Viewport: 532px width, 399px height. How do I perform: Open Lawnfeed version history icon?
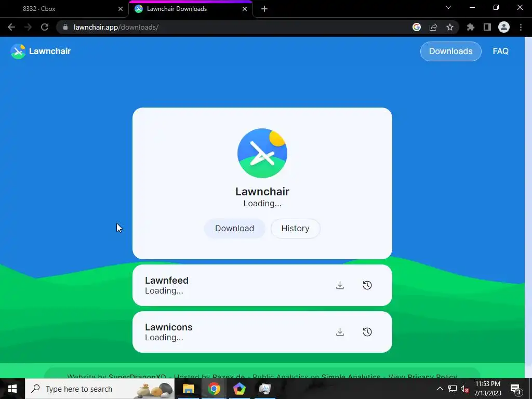[x=367, y=285]
